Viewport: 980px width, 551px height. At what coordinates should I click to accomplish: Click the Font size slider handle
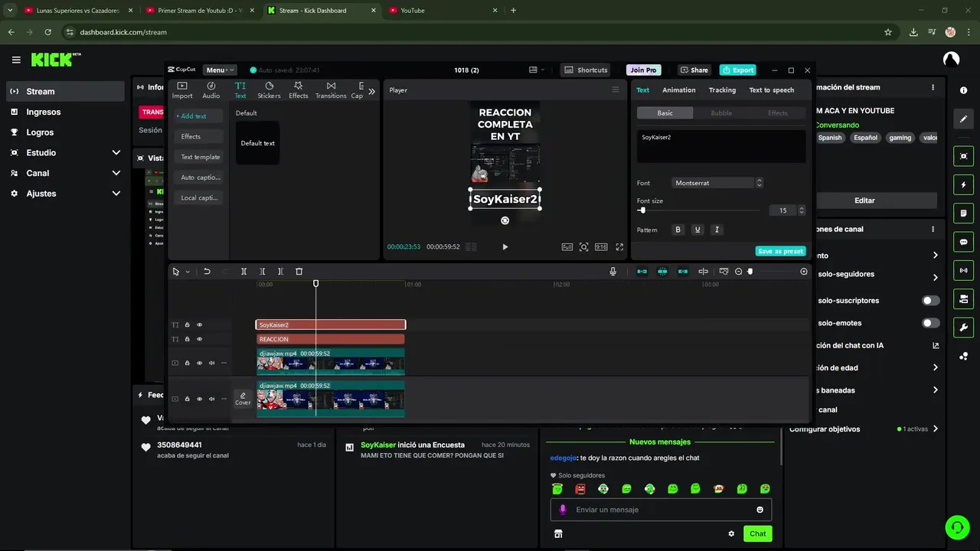(642, 210)
